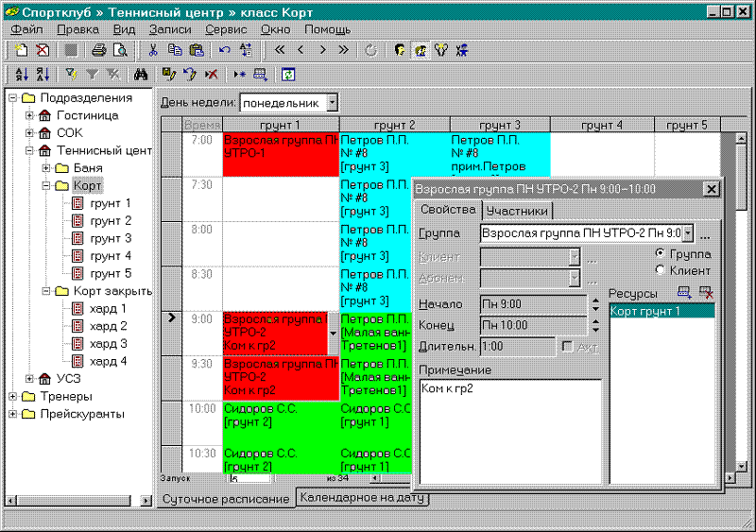
Task: Expand the УСЗ tree node
Action: 29,379
